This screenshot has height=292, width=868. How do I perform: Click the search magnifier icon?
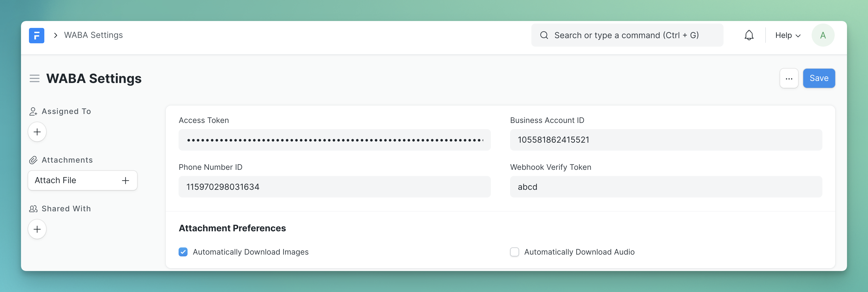pos(544,35)
